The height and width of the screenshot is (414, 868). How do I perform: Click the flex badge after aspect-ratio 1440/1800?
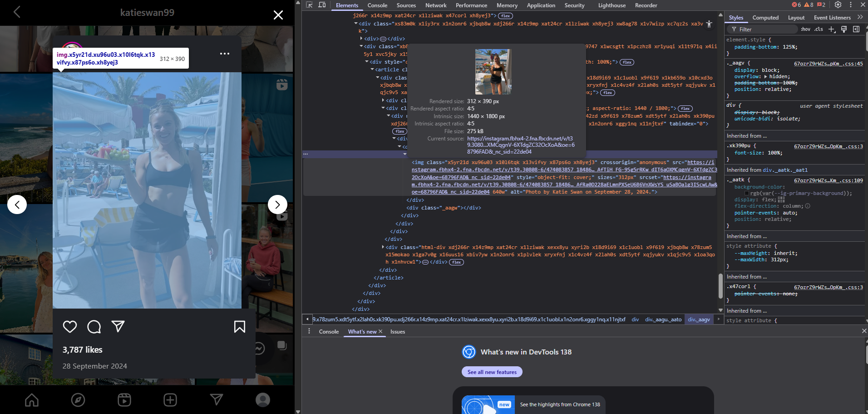point(685,109)
